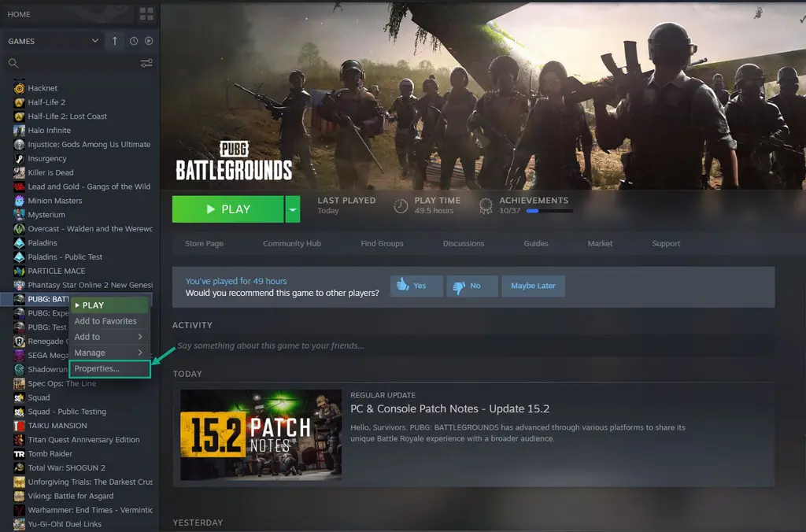The height and width of the screenshot is (532, 806).
Task: Click the ready-to-play circle icon
Action: tap(149, 41)
